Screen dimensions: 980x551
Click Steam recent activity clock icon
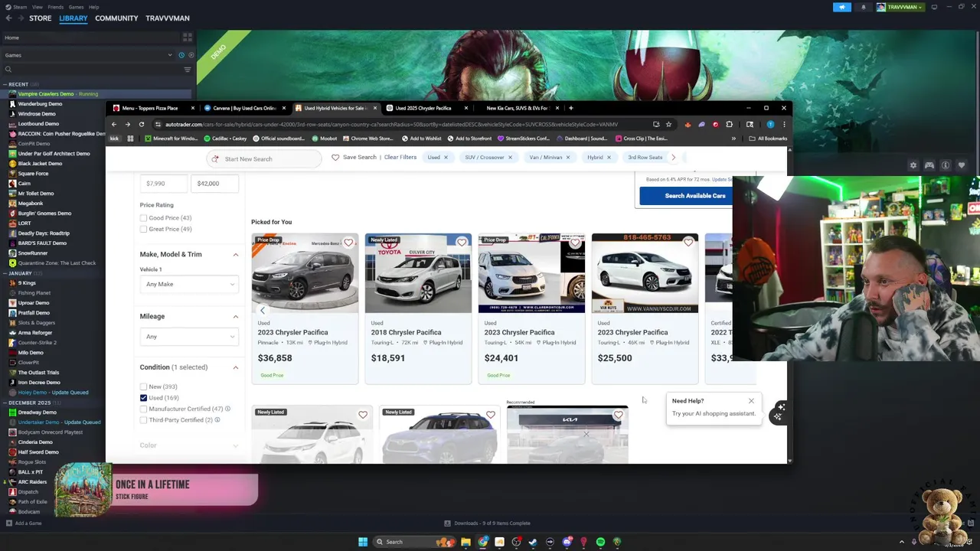pos(181,55)
